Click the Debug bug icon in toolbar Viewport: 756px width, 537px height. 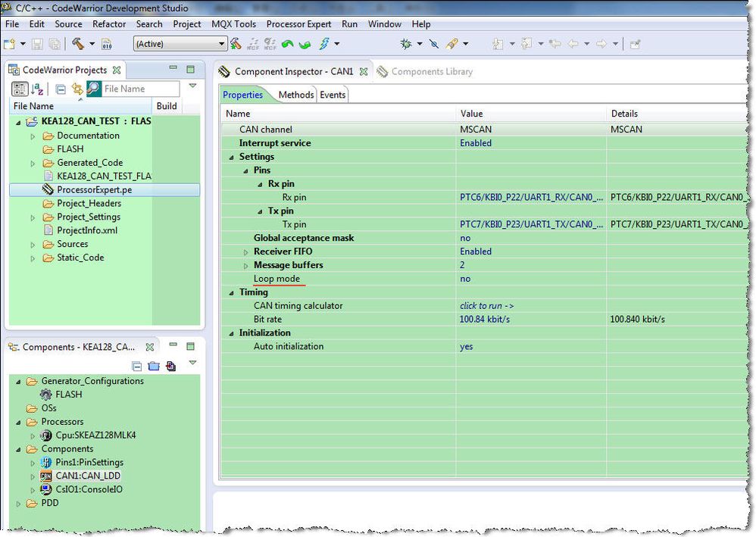406,44
